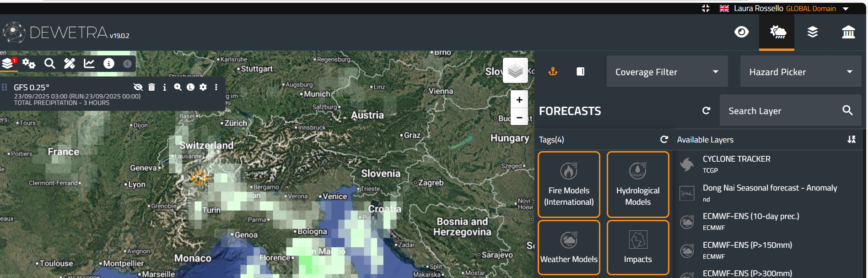
Task: Open GFS 0.25° layer settings gear
Action: pos(203,87)
